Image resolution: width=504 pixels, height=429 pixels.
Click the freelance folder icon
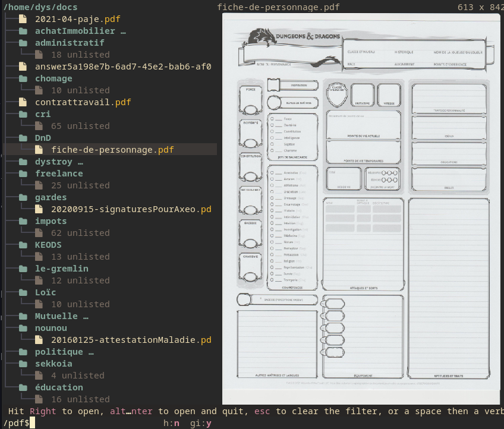pyautogui.click(x=23, y=174)
